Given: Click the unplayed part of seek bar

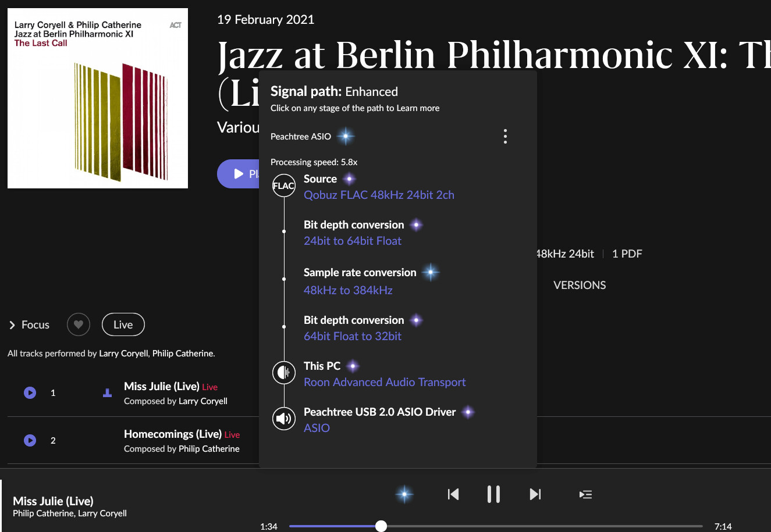Looking at the screenshot, I should 545,526.
